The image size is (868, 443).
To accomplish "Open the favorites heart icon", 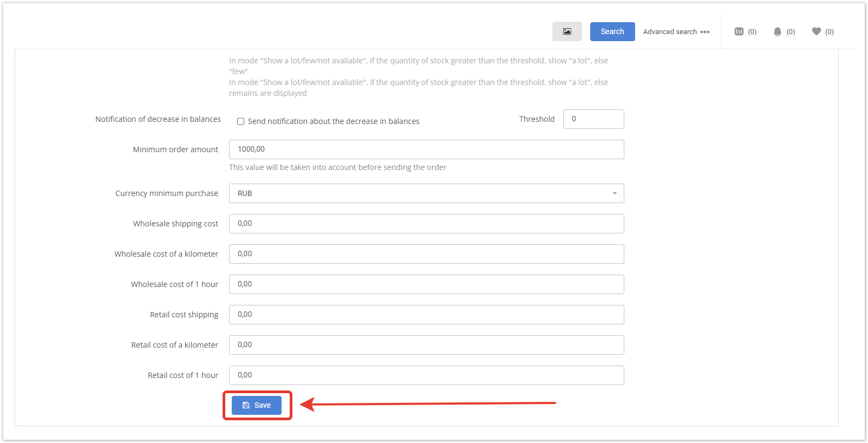I will 816,31.
